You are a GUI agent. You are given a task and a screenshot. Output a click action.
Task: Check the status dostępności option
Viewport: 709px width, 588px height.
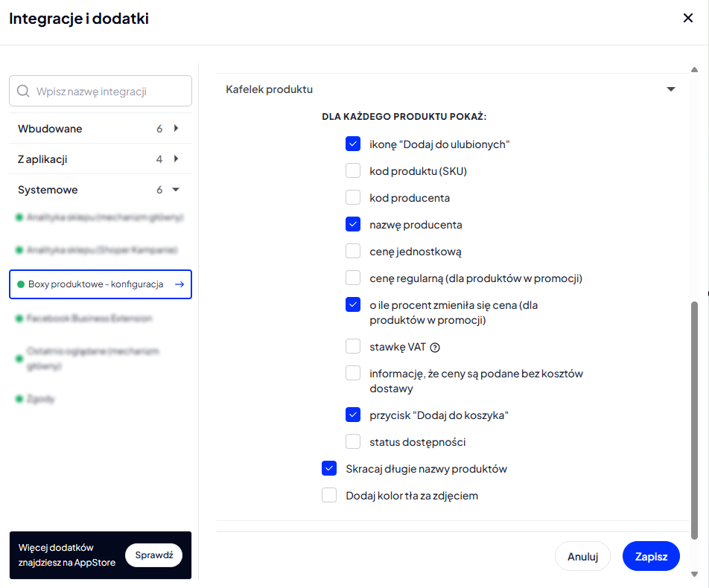353,441
